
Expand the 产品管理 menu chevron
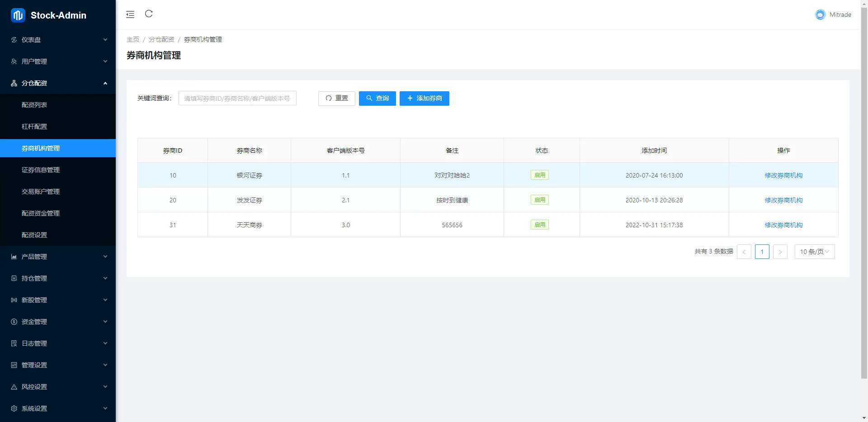click(x=105, y=257)
